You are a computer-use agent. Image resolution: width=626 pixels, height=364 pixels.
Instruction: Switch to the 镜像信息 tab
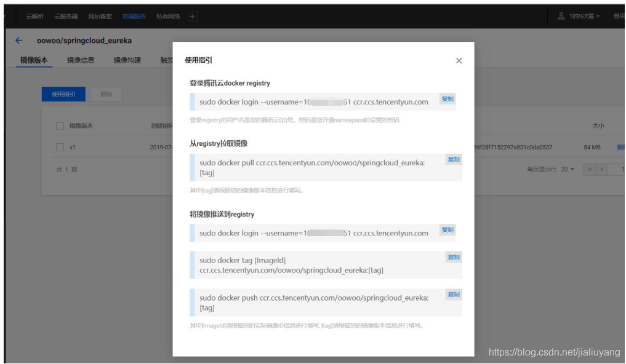click(81, 60)
